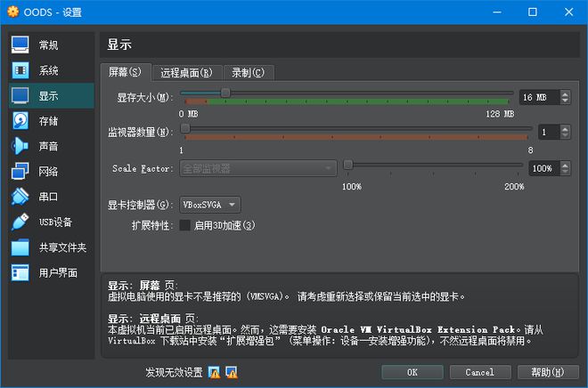This screenshot has height=388, width=588.
Task: Confirm settings with OK button
Action: coord(412,372)
